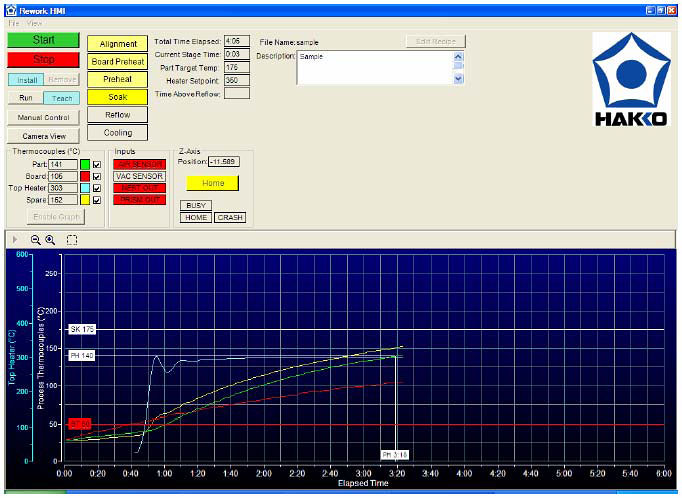Click the Part temperature value 141
The width and height of the screenshot is (682, 498).
pyautogui.click(x=63, y=164)
